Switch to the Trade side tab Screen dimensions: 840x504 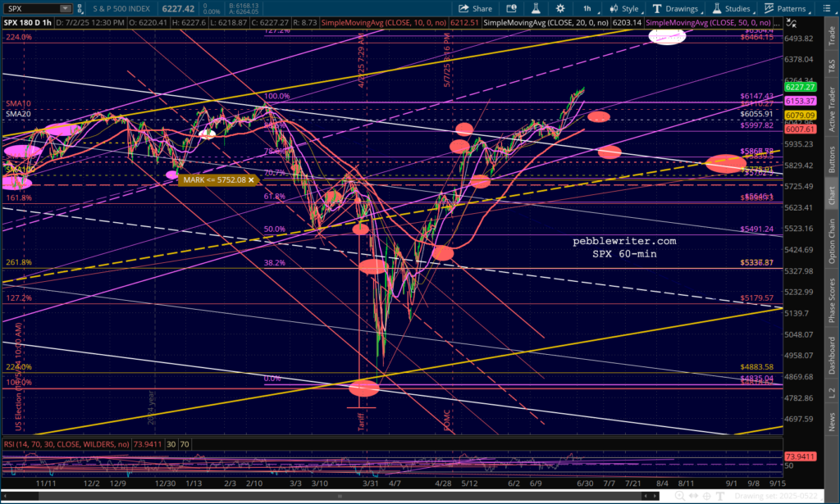pyautogui.click(x=832, y=35)
